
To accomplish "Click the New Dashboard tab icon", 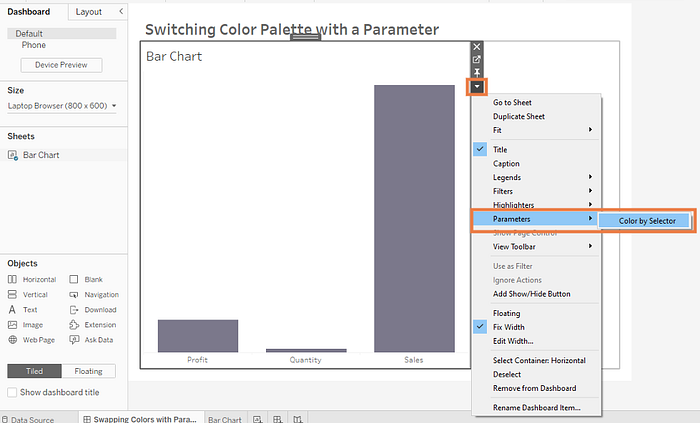I will click(x=278, y=419).
